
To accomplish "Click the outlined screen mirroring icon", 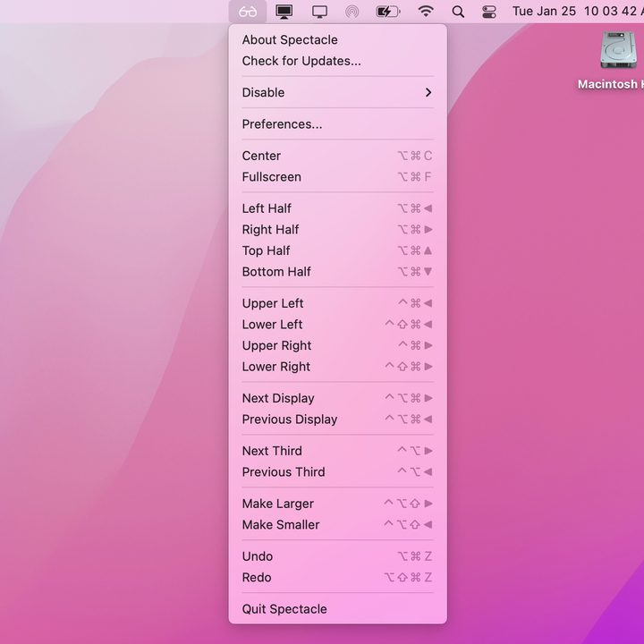I will point(319,12).
